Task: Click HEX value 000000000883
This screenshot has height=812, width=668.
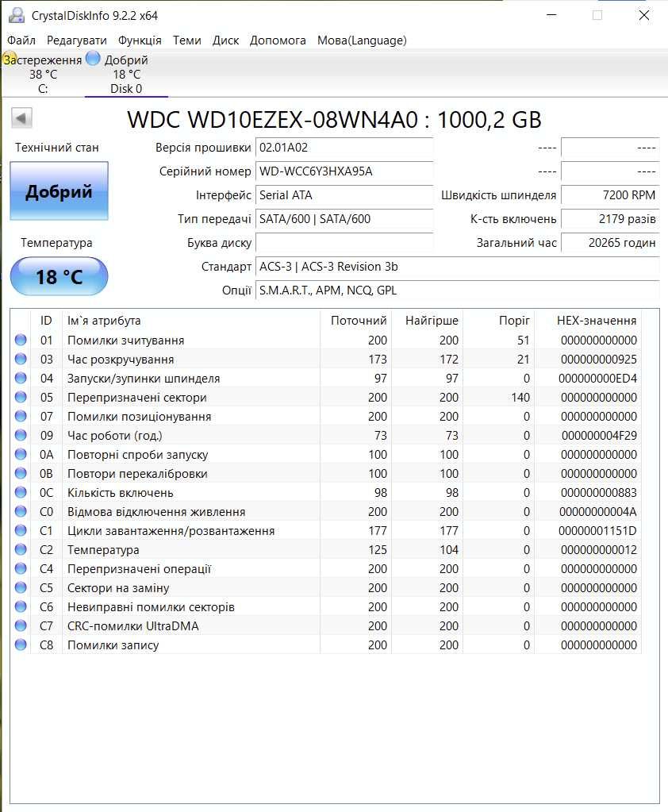Action: tap(599, 492)
